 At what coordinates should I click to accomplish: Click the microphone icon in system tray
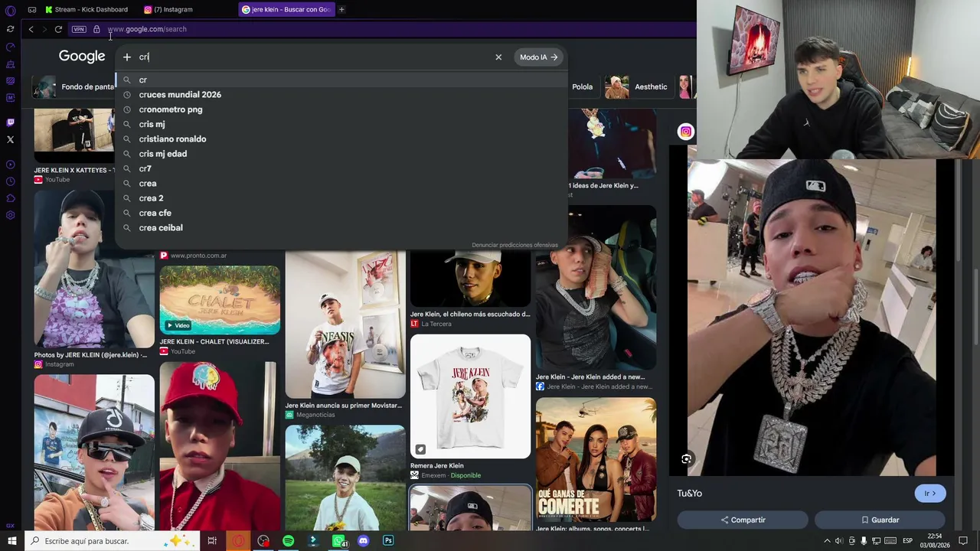point(864,541)
